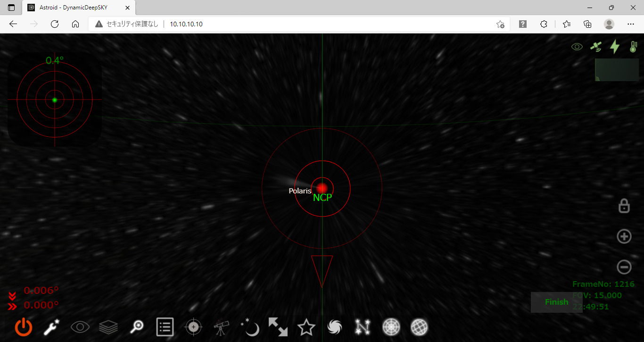Viewport: 644px width, 342px height.
Task: Open the wrench settings tool
Action: tap(52, 327)
